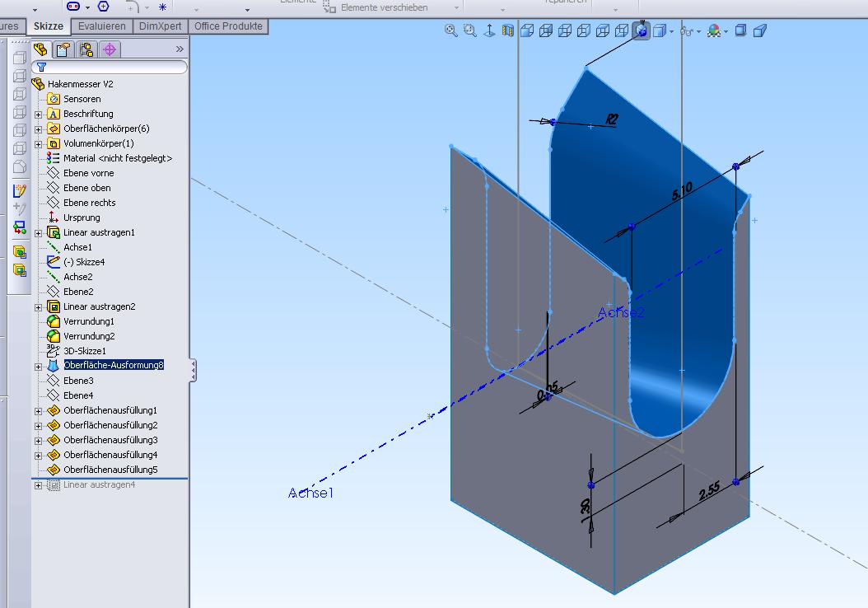The image size is (868, 608).
Task: Expand the Volumenkörper(1) folder
Action: (x=38, y=144)
